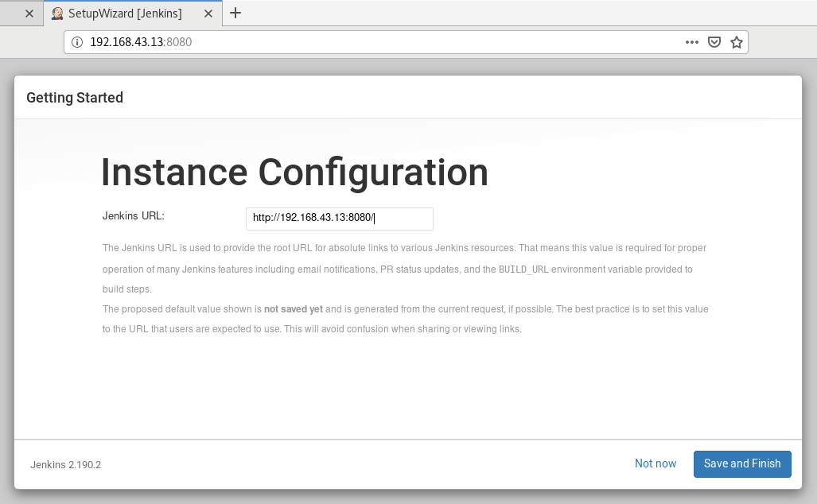Open page actions three-dot menu
The height and width of the screenshot is (504, 817).
point(691,42)
